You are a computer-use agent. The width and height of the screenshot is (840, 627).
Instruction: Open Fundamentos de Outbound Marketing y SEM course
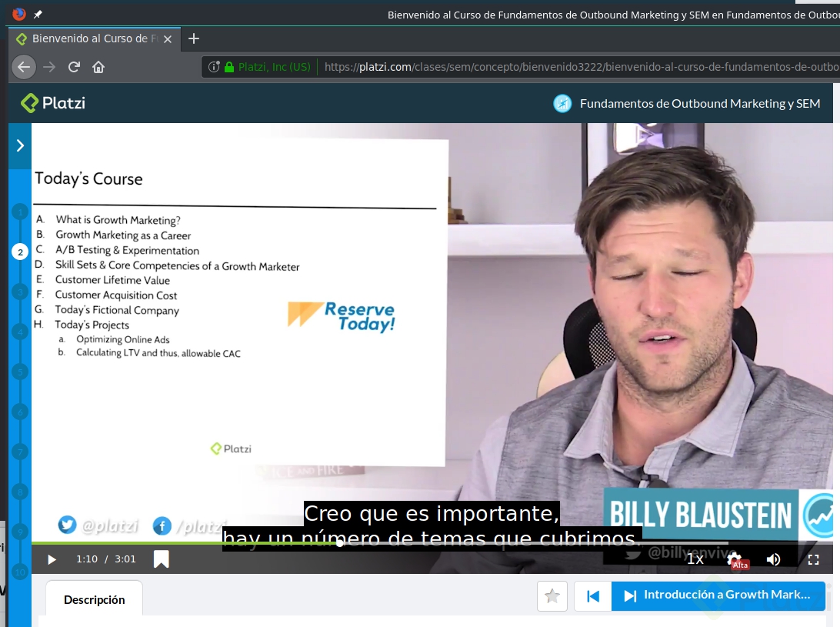click(x=700, y=103)
